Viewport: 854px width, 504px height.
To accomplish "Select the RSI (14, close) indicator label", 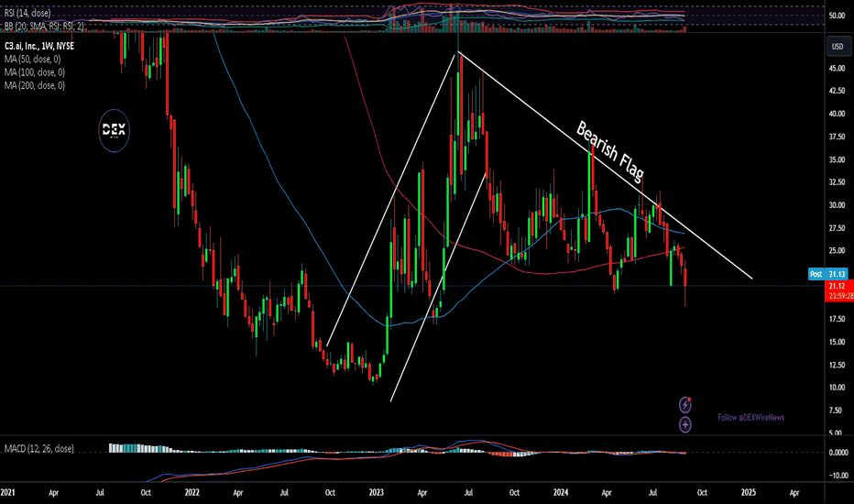I will coord(27,13).
